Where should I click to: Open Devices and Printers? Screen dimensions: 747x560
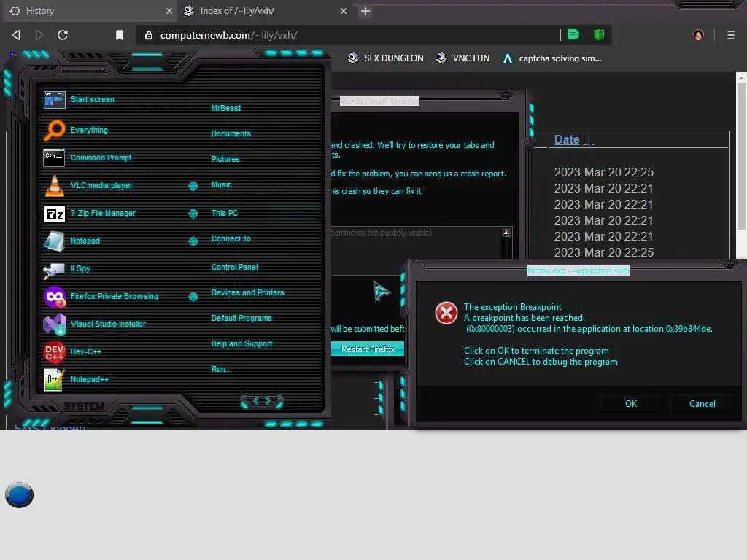(x=247, y=292)
